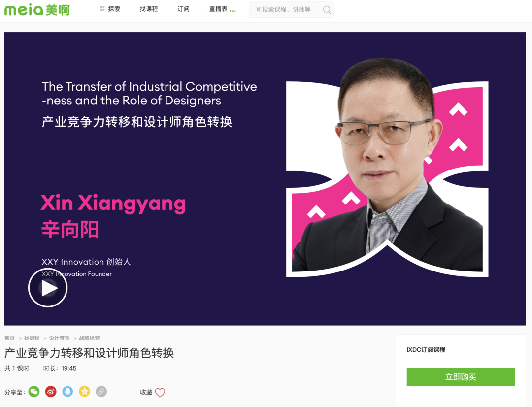Open 战略经营 breadcrumb link
532x407 pixels.
click(90, 338)
